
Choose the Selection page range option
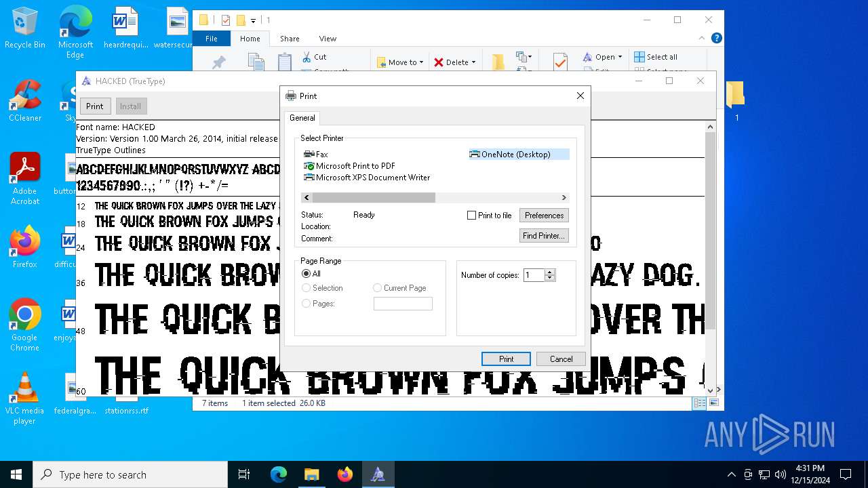pyautogui.click(x=307, y=288)
